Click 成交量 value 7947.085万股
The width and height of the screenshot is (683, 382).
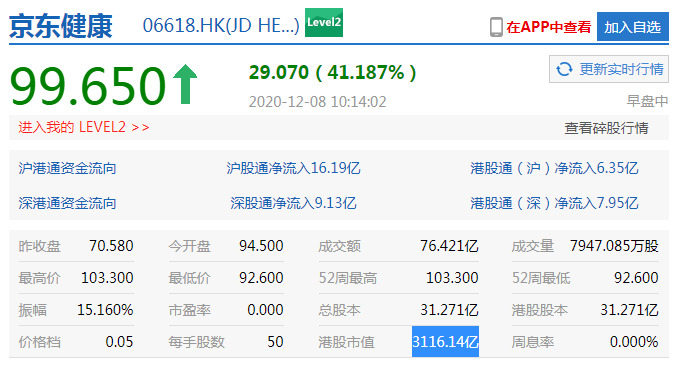tap(614, 246)
